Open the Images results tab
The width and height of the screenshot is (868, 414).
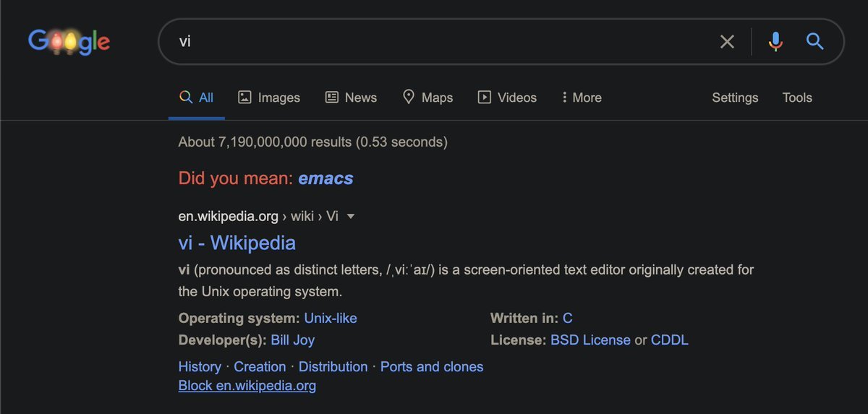tap(269, 98)
